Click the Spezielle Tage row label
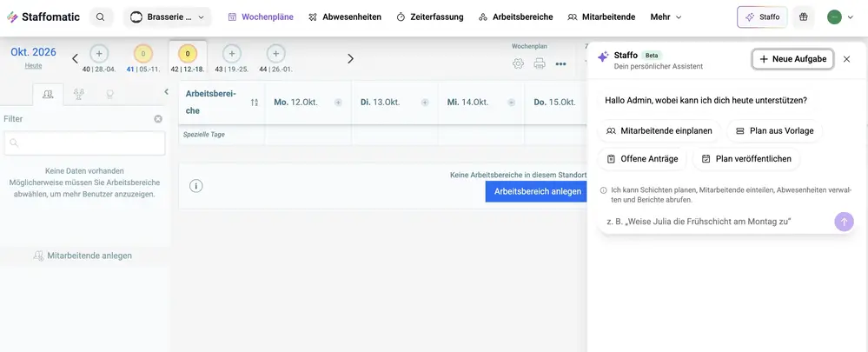Image resolution: width=868 pixels, height=352 pixels. [x=204, y=135]
